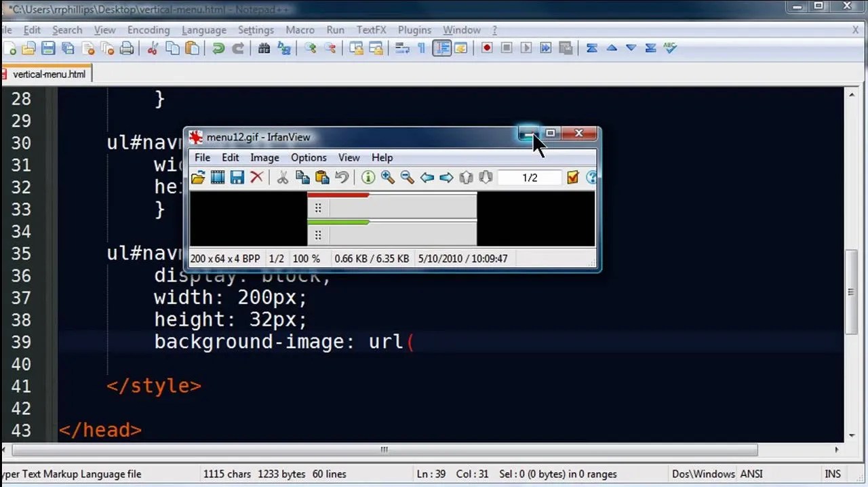Start macro recording in Notepad++
This screenshot has width=868, height=487.
[487, 48]
